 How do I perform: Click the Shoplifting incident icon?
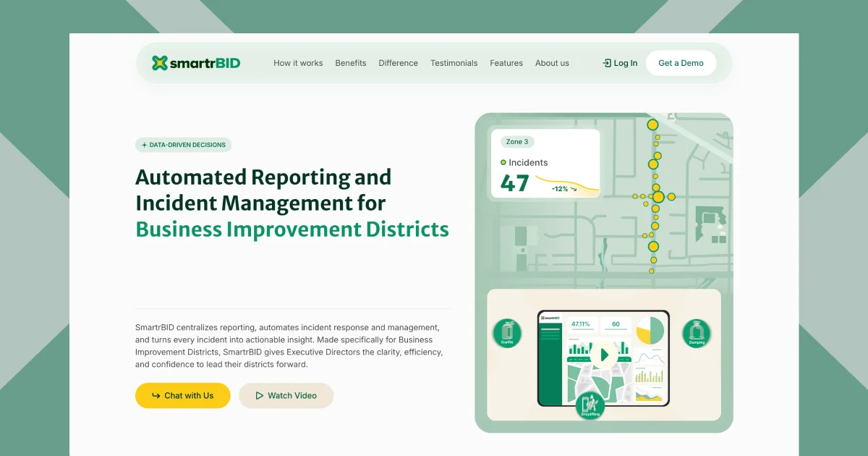(x=590, y=405)
